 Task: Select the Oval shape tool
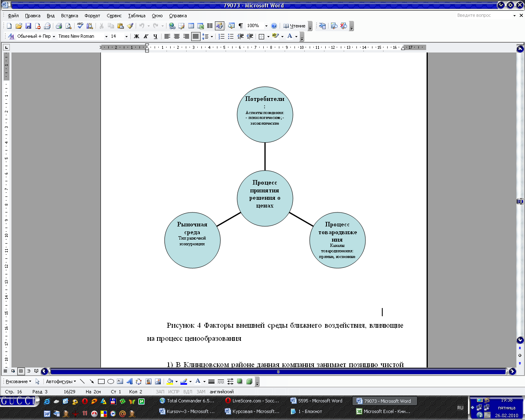tap(110, 381)
